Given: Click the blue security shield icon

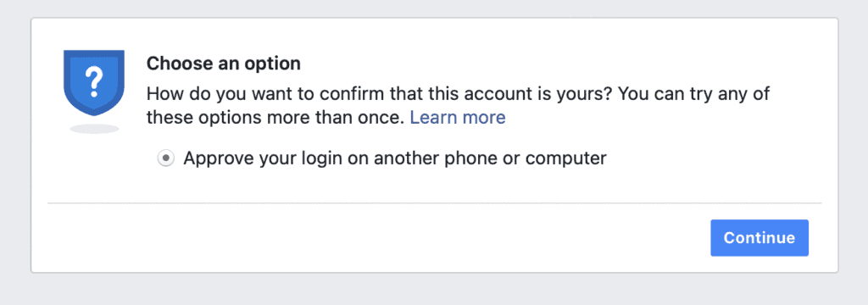Looking at the screenshot, I should tap(94, 82).
